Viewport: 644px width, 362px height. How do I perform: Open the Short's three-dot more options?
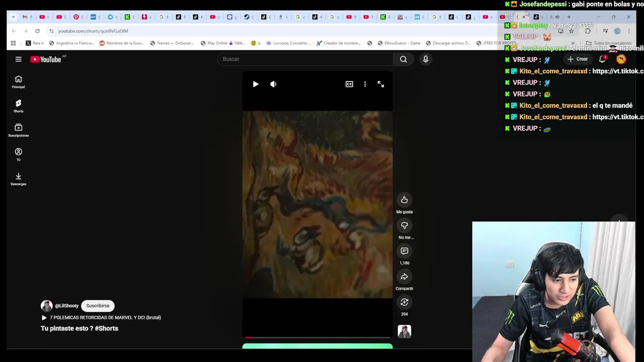pos(365,84)
